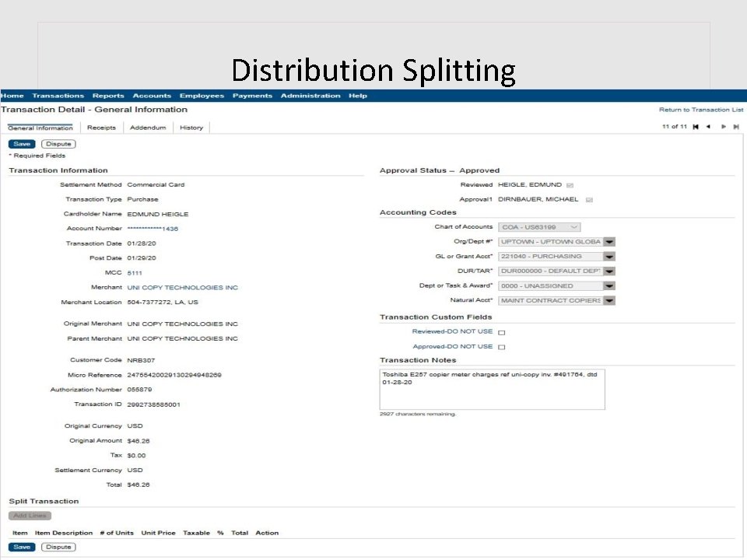Click the Reviewed approval checkmark icon
This screenshot has height=560, width=747.
(x=570, y=185)
